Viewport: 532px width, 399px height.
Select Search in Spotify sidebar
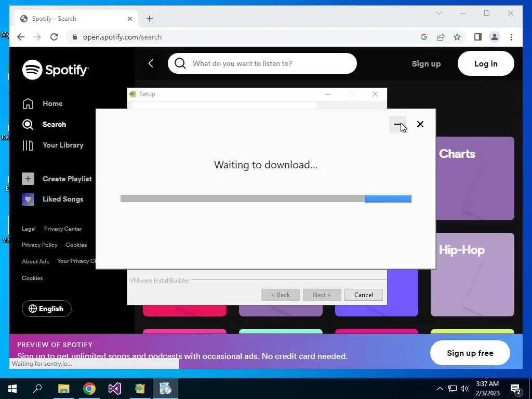pos(44,124)
